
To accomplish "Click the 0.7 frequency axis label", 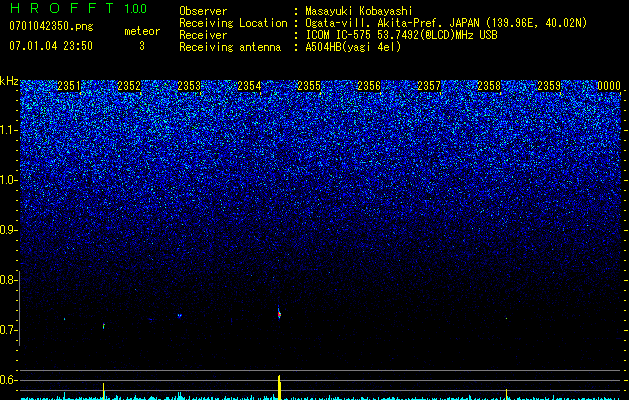I will coord(8,330).
